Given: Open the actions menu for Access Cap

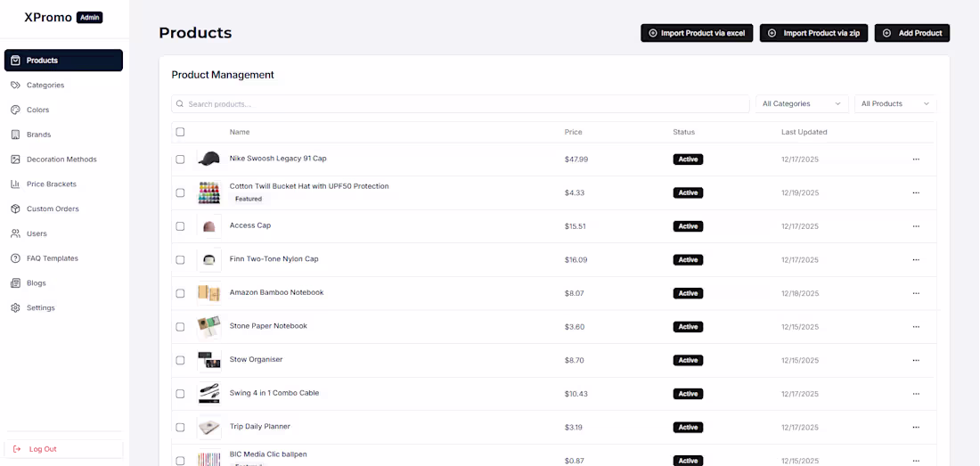Looking at the screenshot, I should [x=915, y=226].
